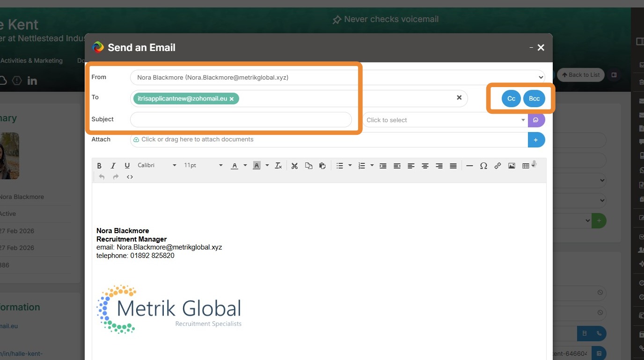Click the clear formatting icon

[278, 166]
